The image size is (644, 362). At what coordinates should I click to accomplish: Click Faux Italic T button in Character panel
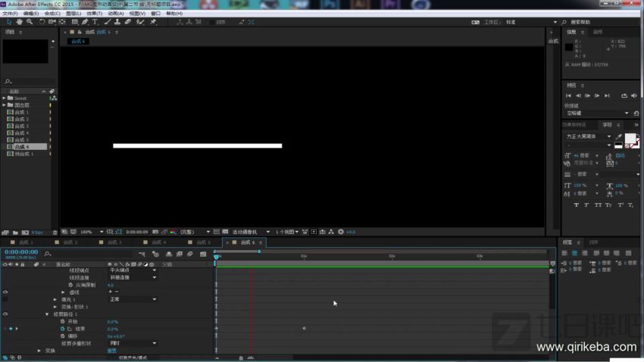click(586, 204)
